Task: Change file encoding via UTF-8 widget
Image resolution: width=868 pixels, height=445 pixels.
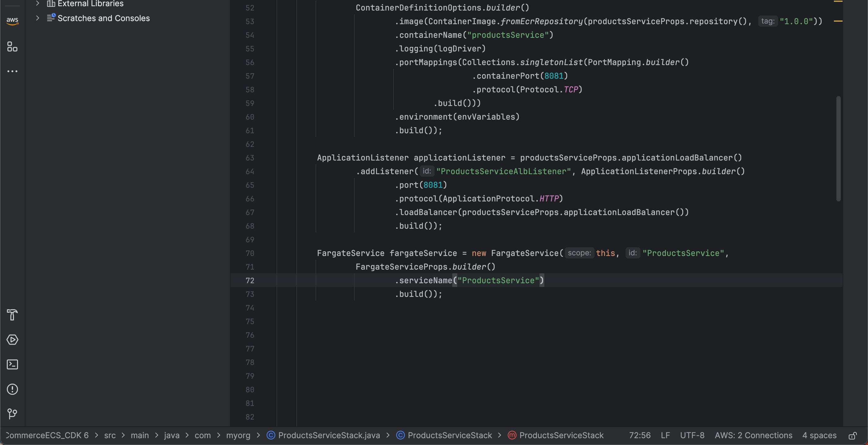Action: [692, 435]
